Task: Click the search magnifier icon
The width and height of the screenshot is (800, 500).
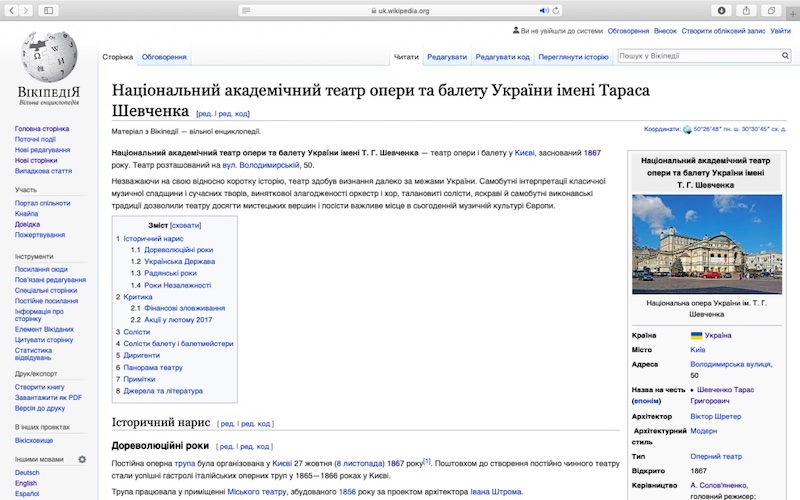Action: [x=785, y=56]
